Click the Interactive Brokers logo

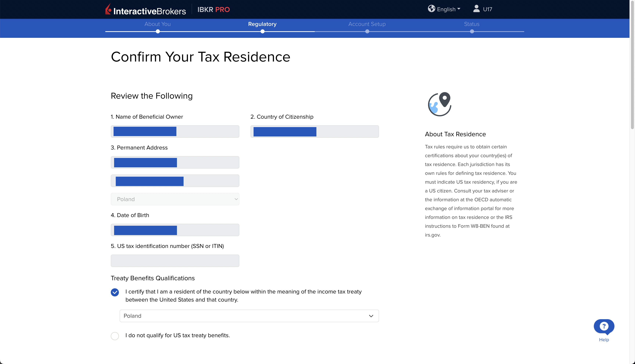pyautogui.click(x=146, y=10)
